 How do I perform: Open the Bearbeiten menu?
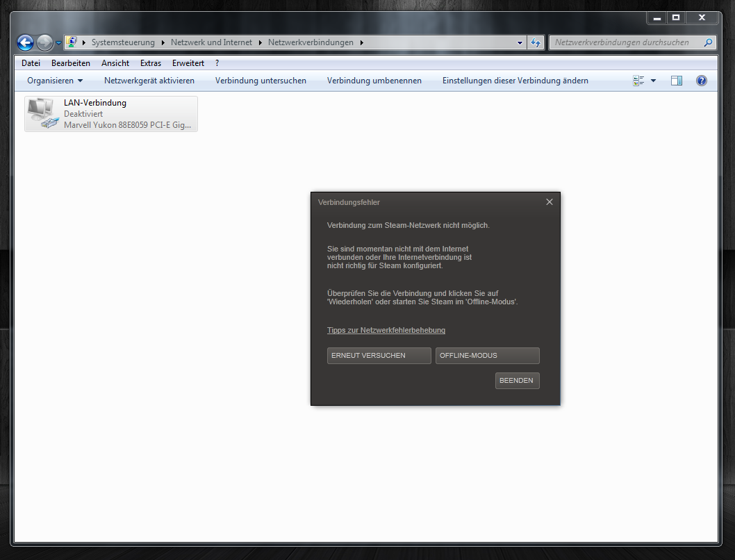pyautogui.click(x=71, y=63)
